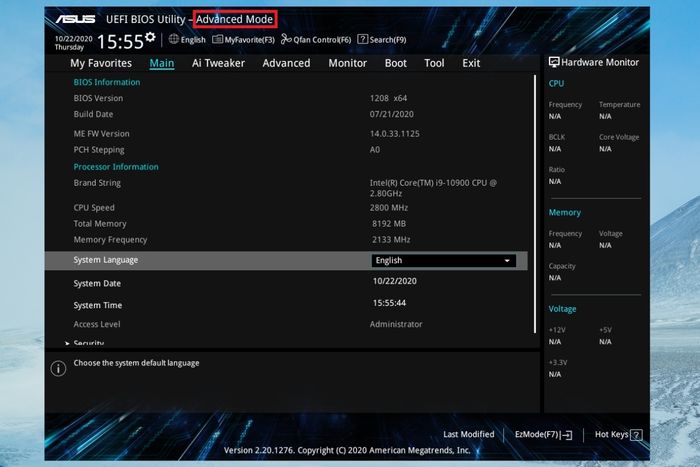Image resolution: width=700 pixels, height=467 pixels.
Task: Click the Capacity label under Memory
Action: point(562,266)
